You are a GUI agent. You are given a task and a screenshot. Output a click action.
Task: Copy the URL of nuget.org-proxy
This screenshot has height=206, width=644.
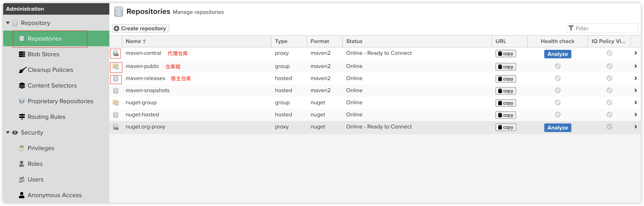click(506, 127)
